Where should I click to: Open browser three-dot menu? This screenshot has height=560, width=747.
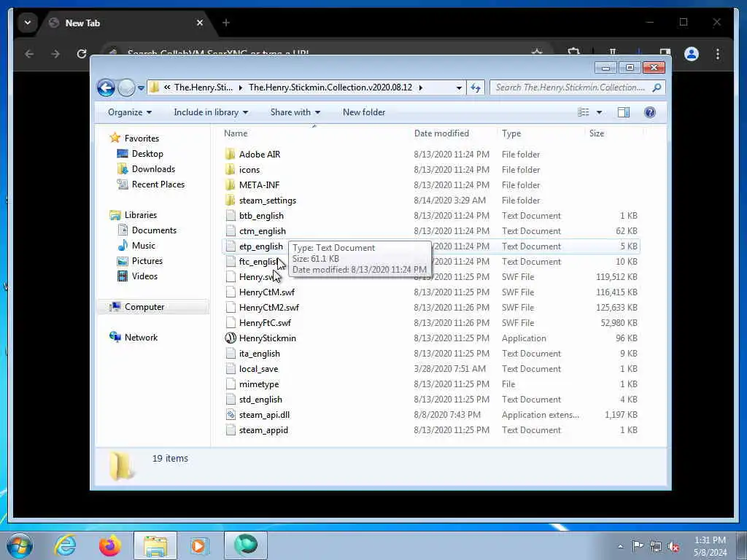[x=718, y=54]
